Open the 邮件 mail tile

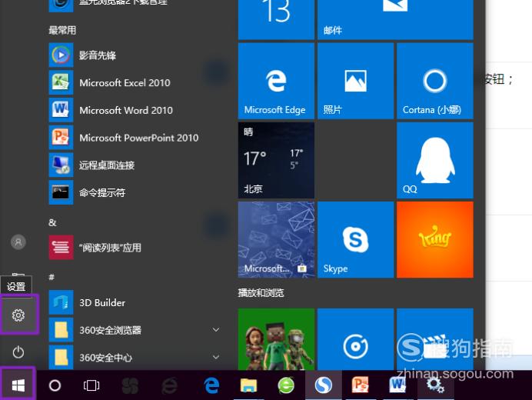[395, 20]
